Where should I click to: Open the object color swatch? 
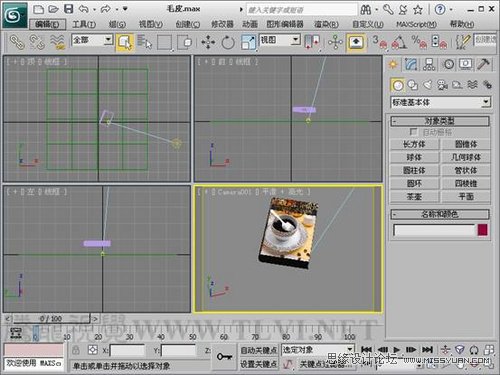pyautogui.click(x=483, y=230)
